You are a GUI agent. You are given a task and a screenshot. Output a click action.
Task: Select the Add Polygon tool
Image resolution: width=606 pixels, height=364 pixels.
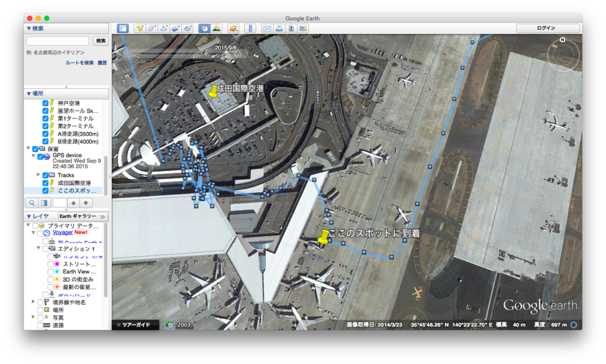tap(151, 28)
